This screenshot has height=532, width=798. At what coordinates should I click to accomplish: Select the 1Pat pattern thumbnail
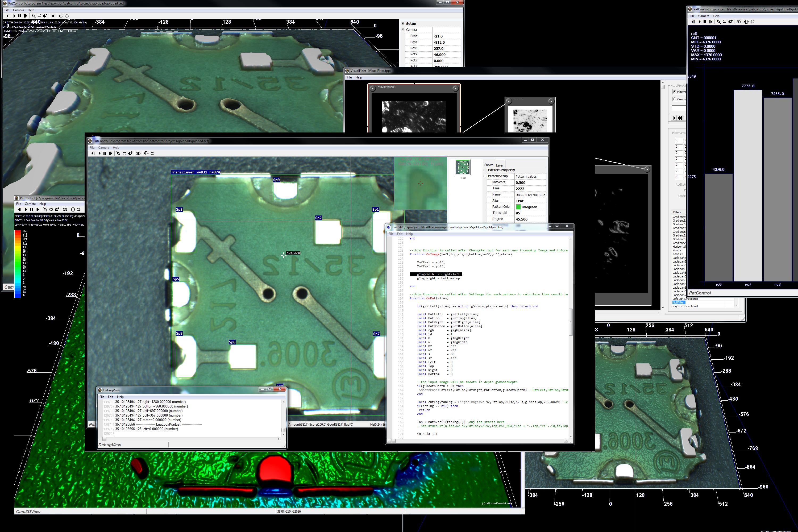463,167
